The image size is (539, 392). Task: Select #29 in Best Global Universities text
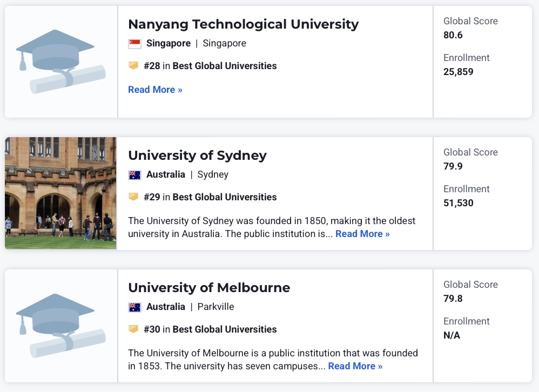click(210, 197)
